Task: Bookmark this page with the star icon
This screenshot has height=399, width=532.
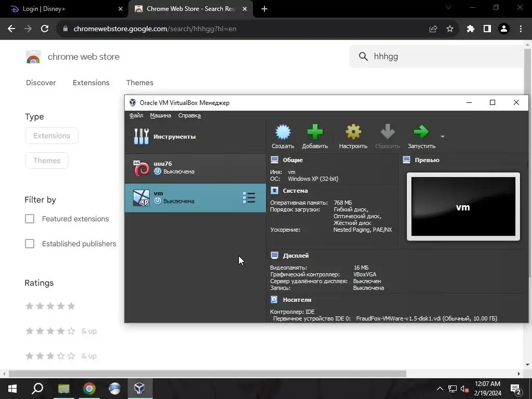Action: pos(450,29)
